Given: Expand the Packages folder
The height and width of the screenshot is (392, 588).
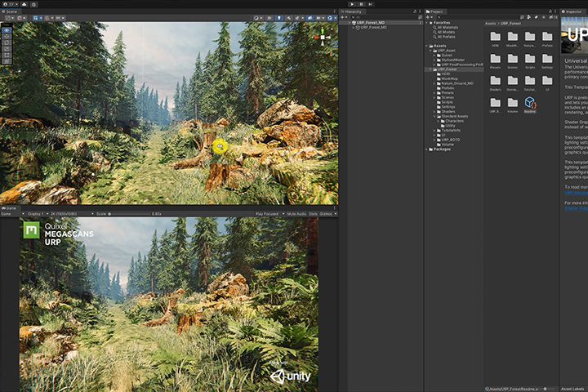Looking at the screenshot, I should [x=427, y=149].
